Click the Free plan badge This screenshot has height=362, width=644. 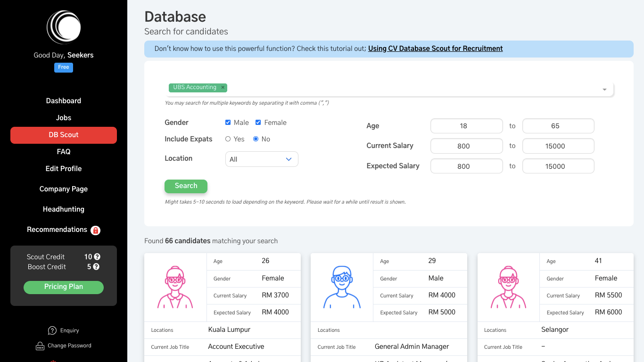64,67
